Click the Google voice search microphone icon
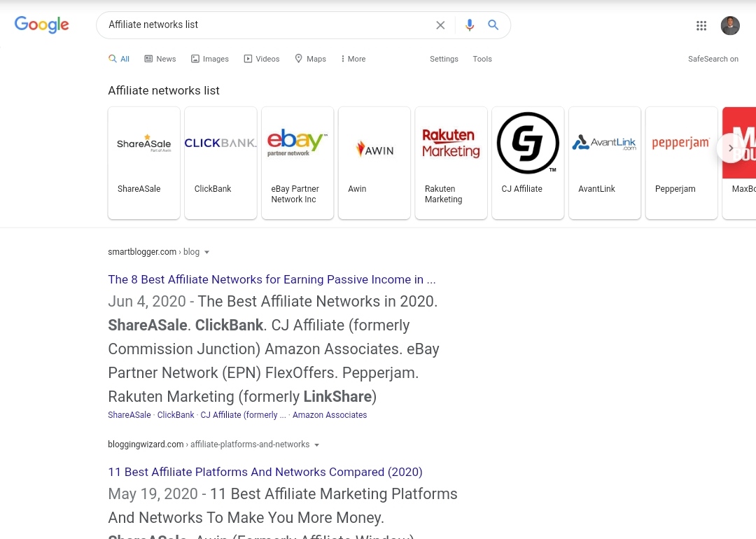The height and width of the screenshot is (539, 756). pos(469,24)
